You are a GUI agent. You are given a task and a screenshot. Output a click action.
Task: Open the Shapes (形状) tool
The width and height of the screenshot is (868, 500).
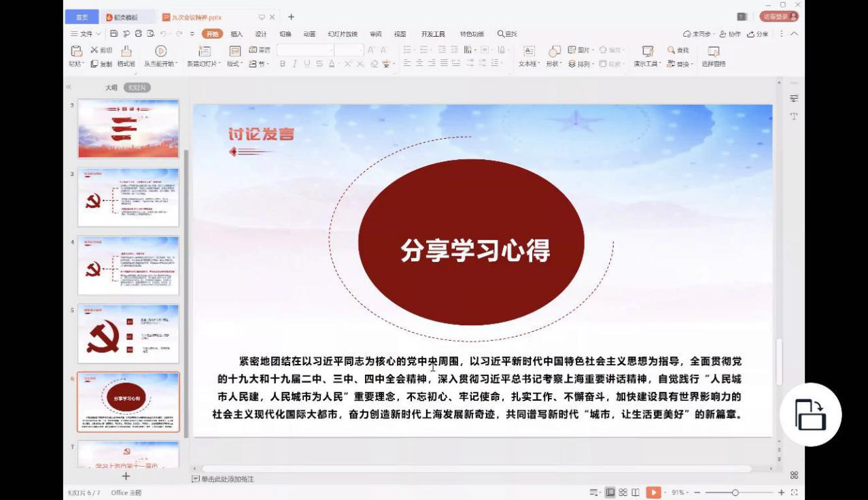click(x=555, y=52)
